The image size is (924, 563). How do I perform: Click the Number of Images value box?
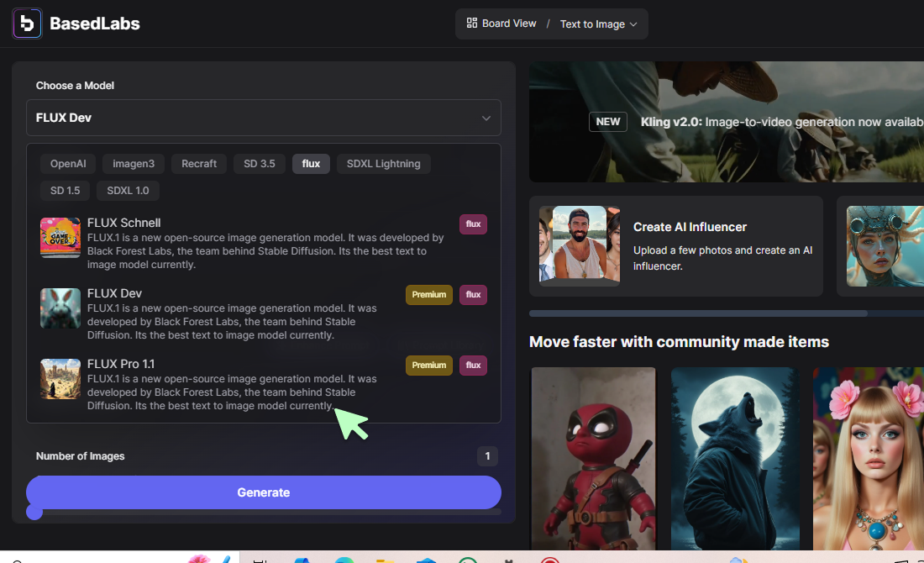click(x=487, y=456)
